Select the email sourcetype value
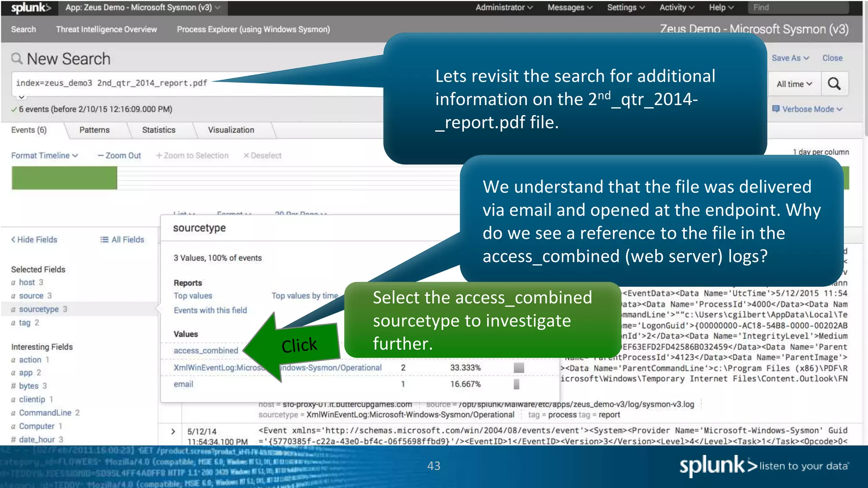Image resolution: width=868 pixels, height=488 pixels. click(x=184, y=384)
